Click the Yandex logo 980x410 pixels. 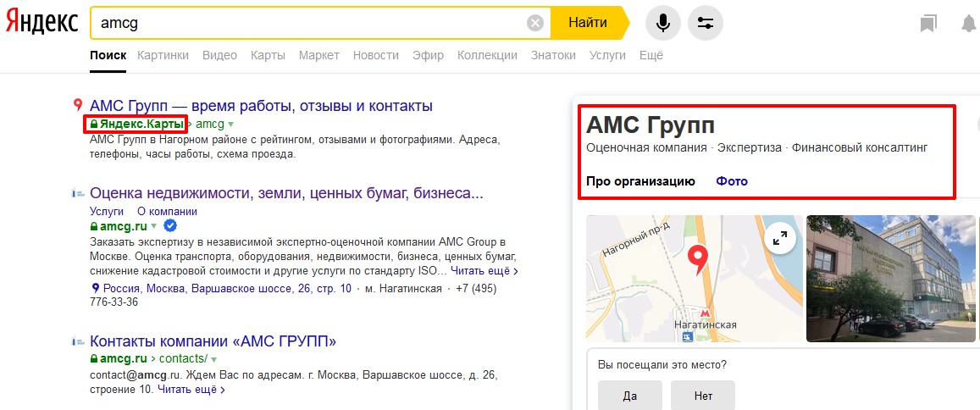click(x=42, y=23)
